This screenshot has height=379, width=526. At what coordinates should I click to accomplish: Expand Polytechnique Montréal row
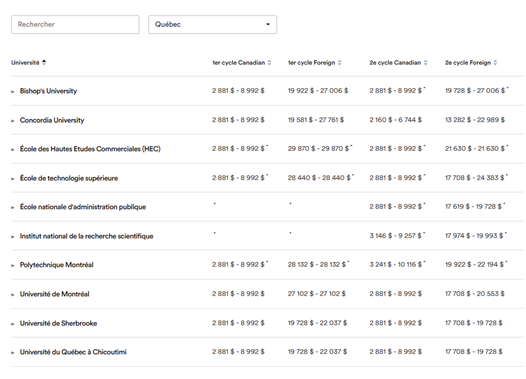pos(13,266)
